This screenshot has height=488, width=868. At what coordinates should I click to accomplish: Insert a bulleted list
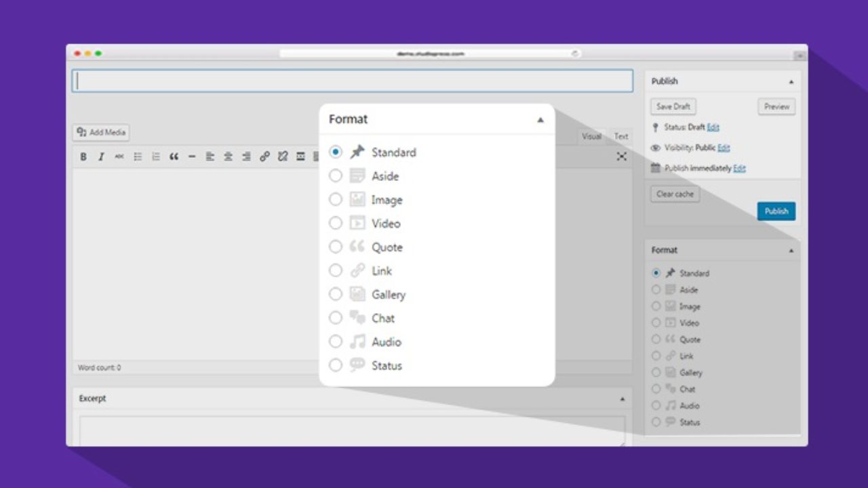click(x=138, y=157)
